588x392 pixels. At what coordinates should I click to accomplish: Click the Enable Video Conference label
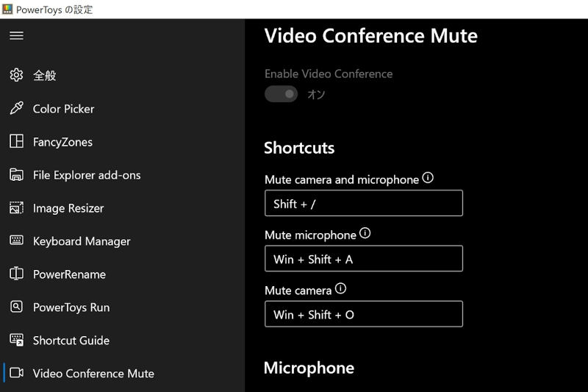(x=329, y=74)
